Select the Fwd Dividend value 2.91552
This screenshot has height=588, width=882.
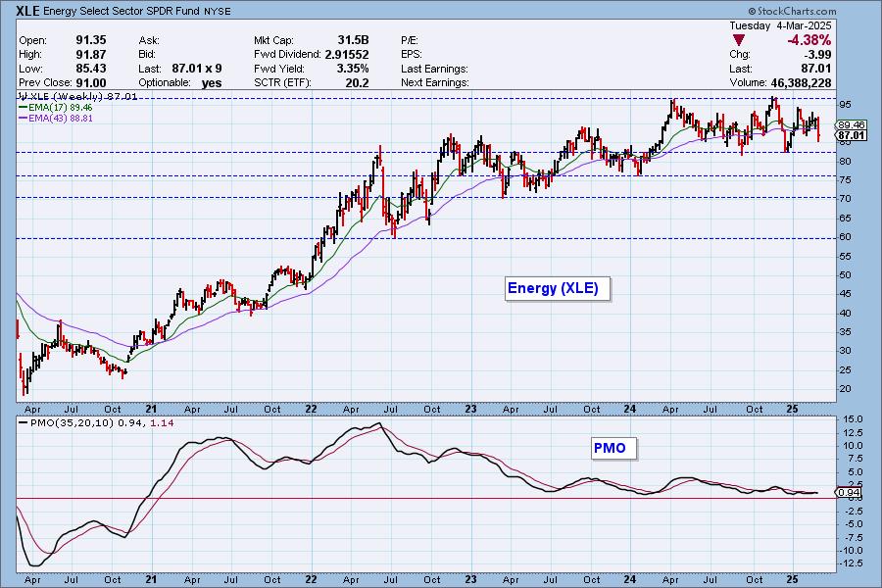(347, 55)
